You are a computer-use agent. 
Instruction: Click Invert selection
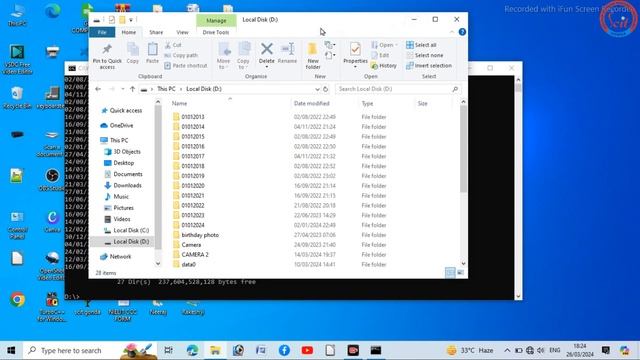coord(429,65)
